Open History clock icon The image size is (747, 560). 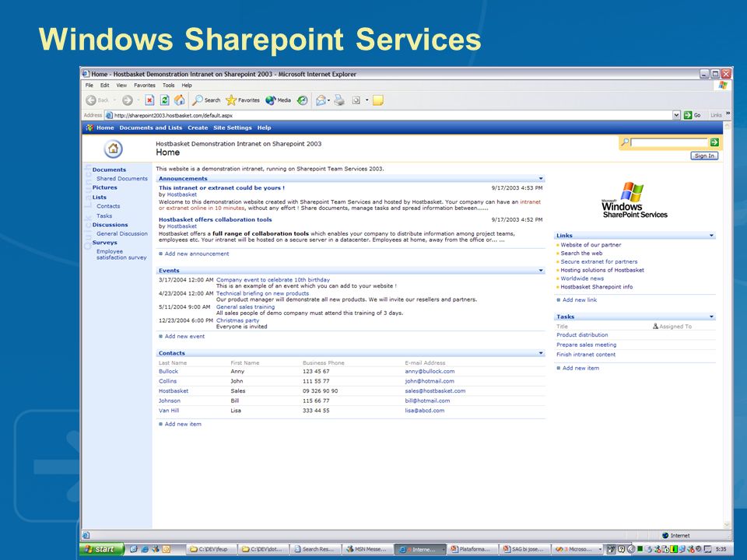coord(303,100)
